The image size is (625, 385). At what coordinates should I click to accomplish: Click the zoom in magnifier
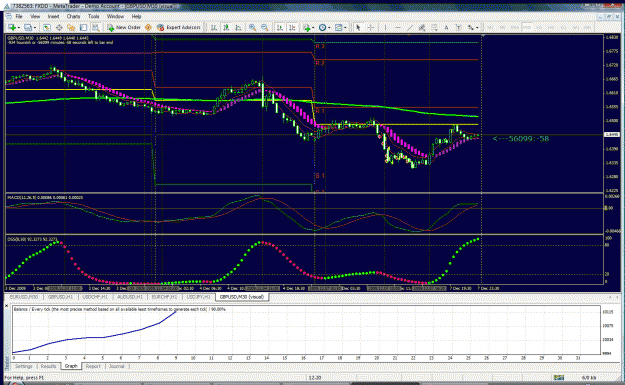252,28
